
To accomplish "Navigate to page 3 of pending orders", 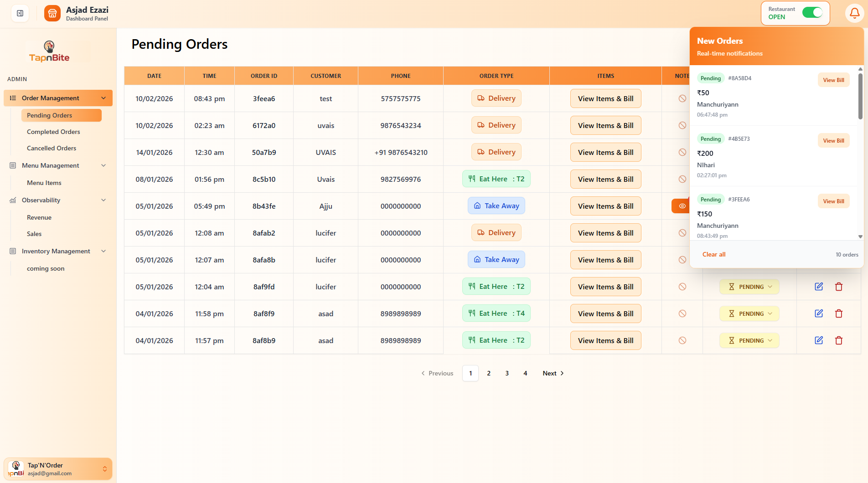I will pyautogui.click(x=507, y=373).
